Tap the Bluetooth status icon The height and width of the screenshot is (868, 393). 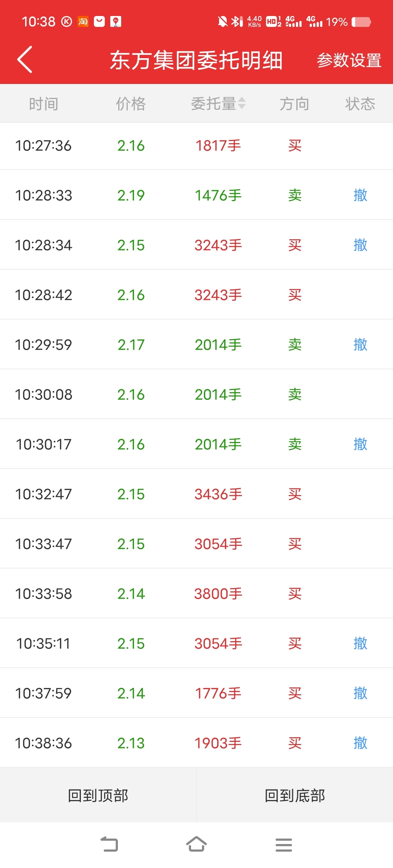point(237,22)
